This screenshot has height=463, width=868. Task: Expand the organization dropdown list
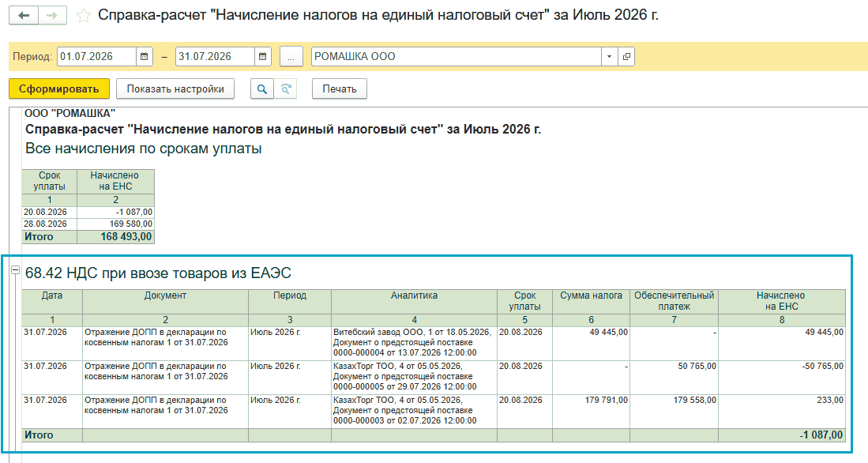click(x=610, y=56)
